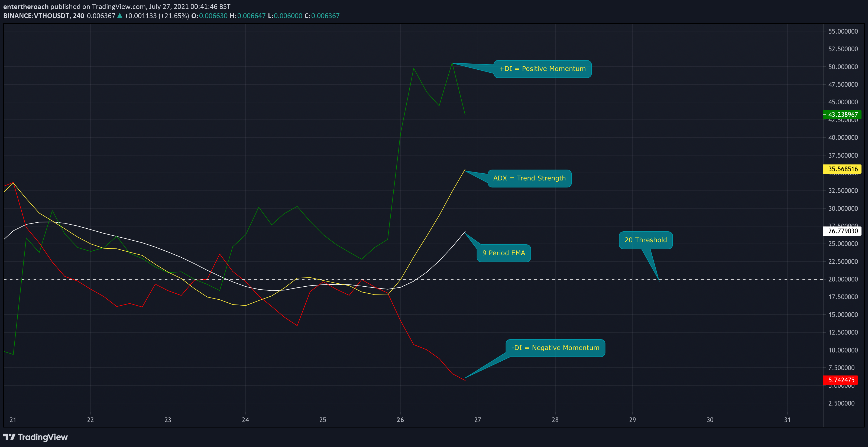Click the yellow 35.568516 value label
The height and width of the screenshot is (447, 868).
coord(842,169)
